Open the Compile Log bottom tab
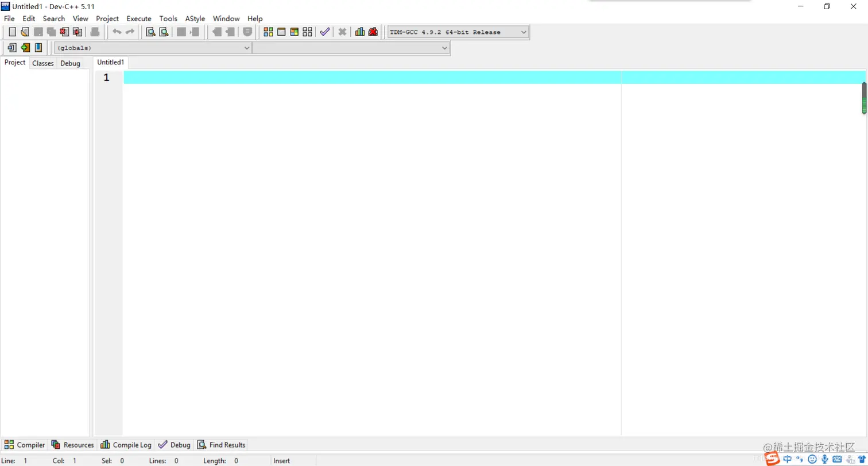Screen dimensions: 868x466 tap(126, 445)
